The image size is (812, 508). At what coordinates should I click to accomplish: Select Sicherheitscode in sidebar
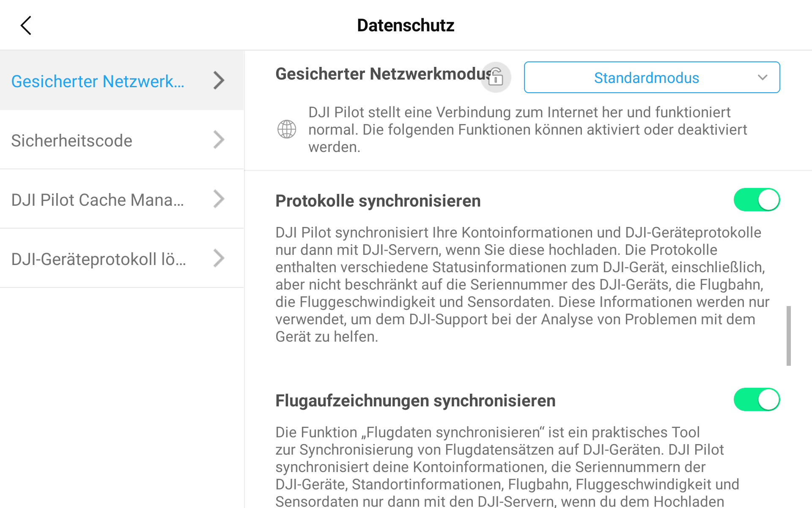(72, 141)
